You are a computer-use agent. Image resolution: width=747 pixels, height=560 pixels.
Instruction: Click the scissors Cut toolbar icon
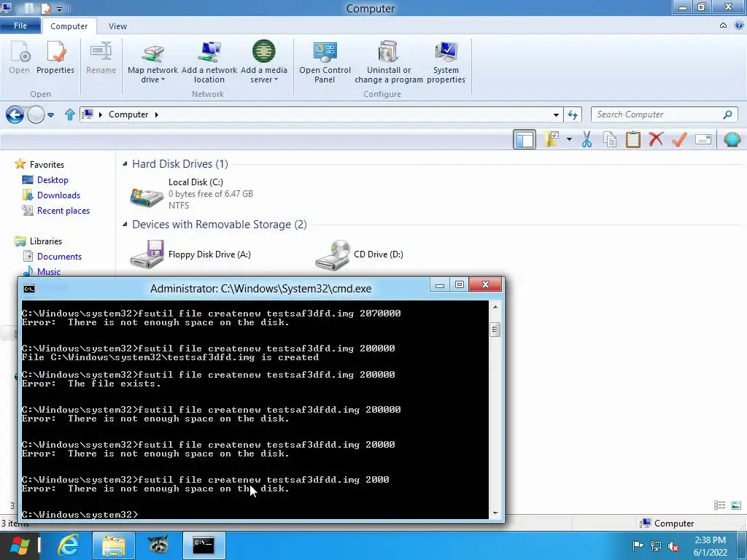(587, 139)
